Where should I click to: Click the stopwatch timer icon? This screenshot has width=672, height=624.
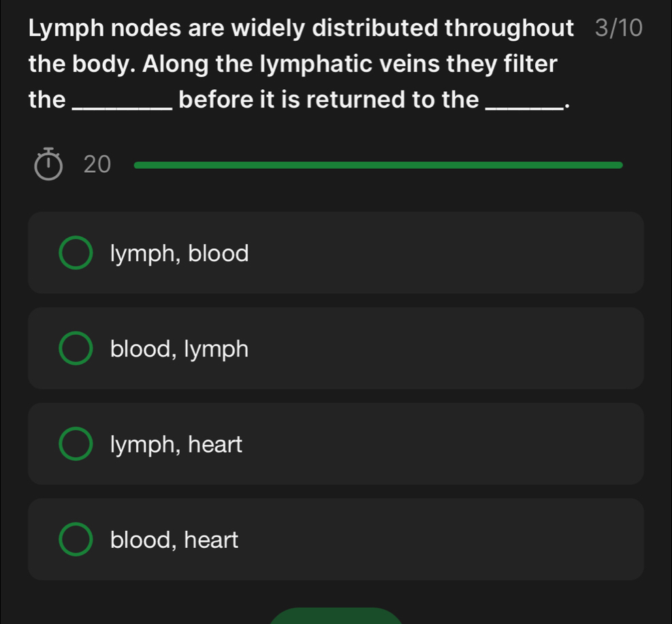(x=50, y=163)
